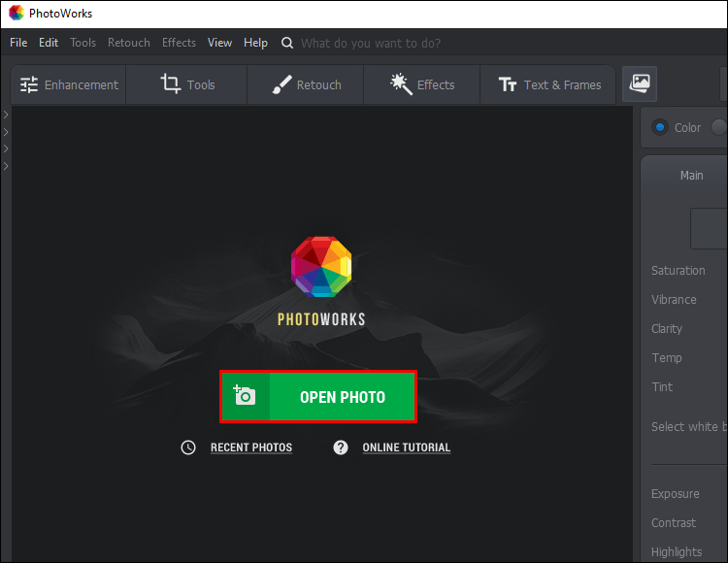Open the View menu
Screen dimensions: 728x563
pos(219,43)
